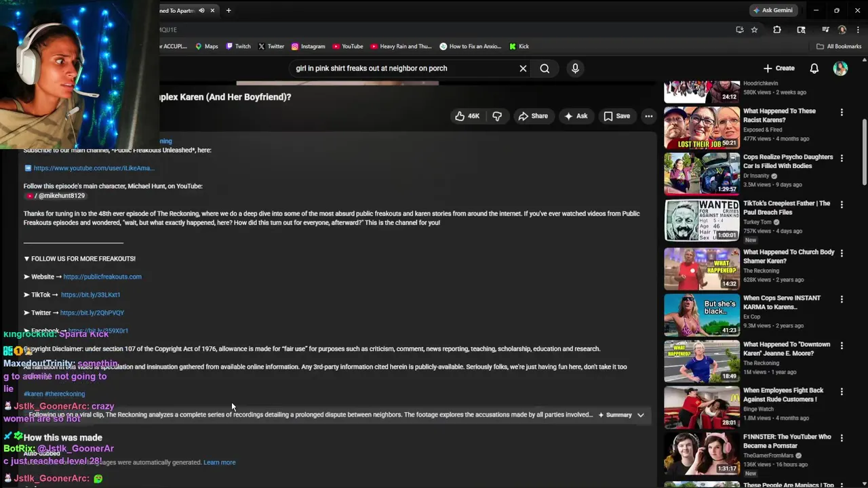Run search with magnifying glass icon
This screenshot has height=488, width=868.
[x=545, y=68]
